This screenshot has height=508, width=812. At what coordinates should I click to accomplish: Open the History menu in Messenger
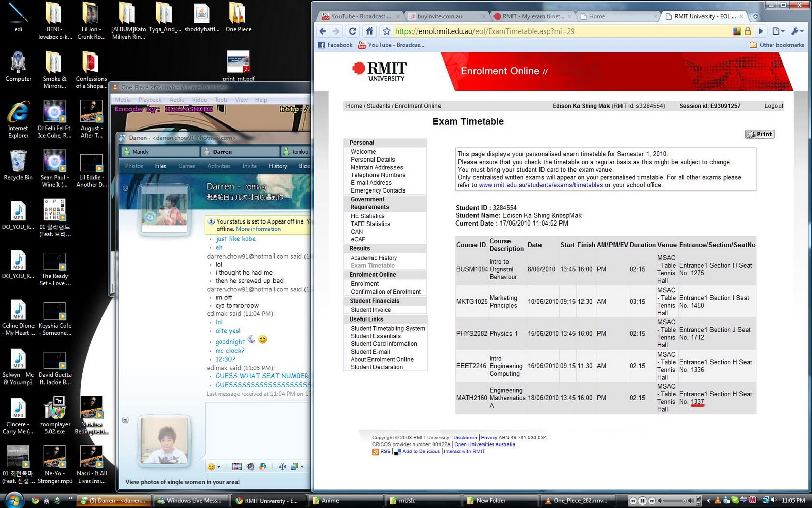tap(278, 166)
